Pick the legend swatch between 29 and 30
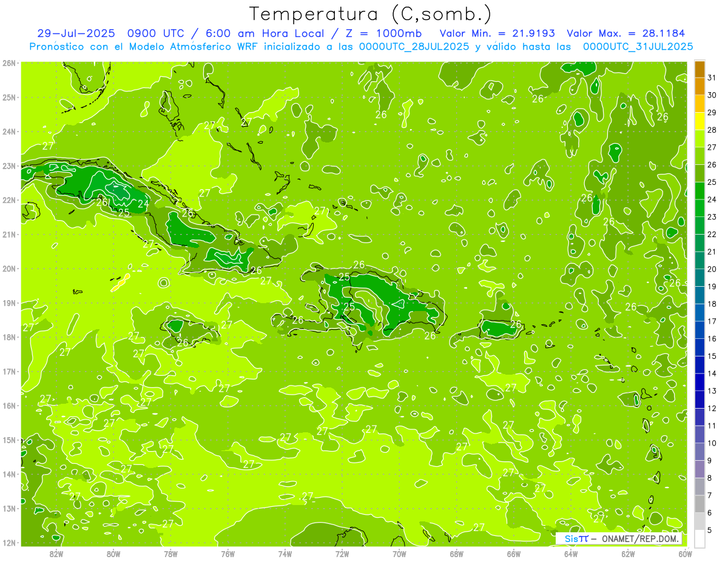 700,104
